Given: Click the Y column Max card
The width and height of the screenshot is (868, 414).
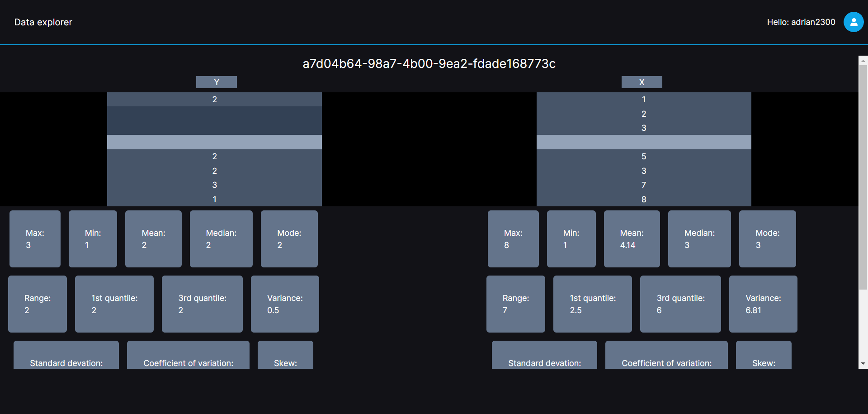Looking at the screenshot, I should [35, 239].
